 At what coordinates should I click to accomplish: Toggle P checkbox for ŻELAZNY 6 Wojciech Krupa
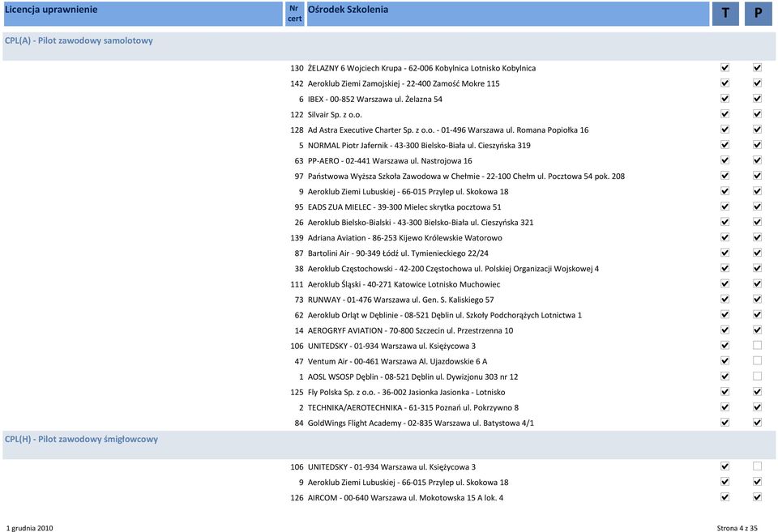(757, 67)
